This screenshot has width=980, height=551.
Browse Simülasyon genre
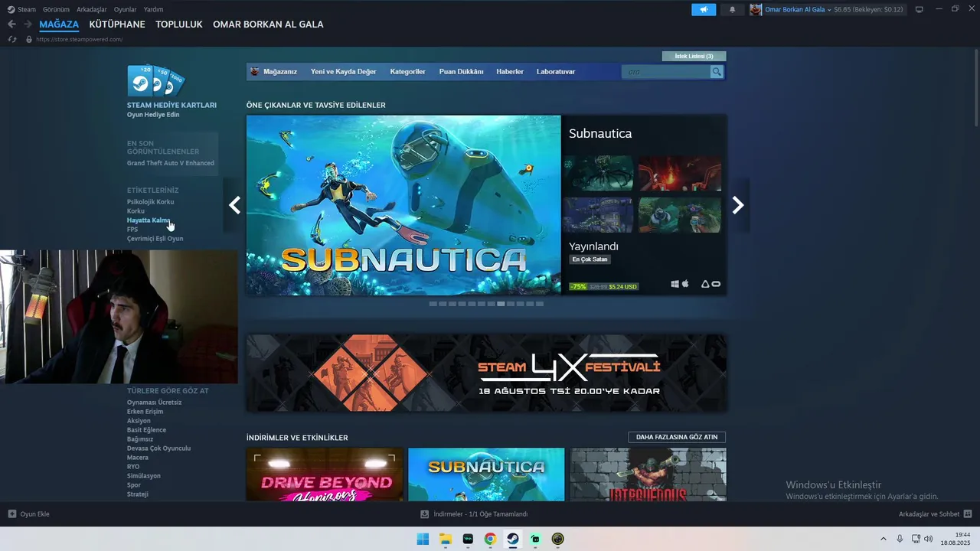(144, 476)
